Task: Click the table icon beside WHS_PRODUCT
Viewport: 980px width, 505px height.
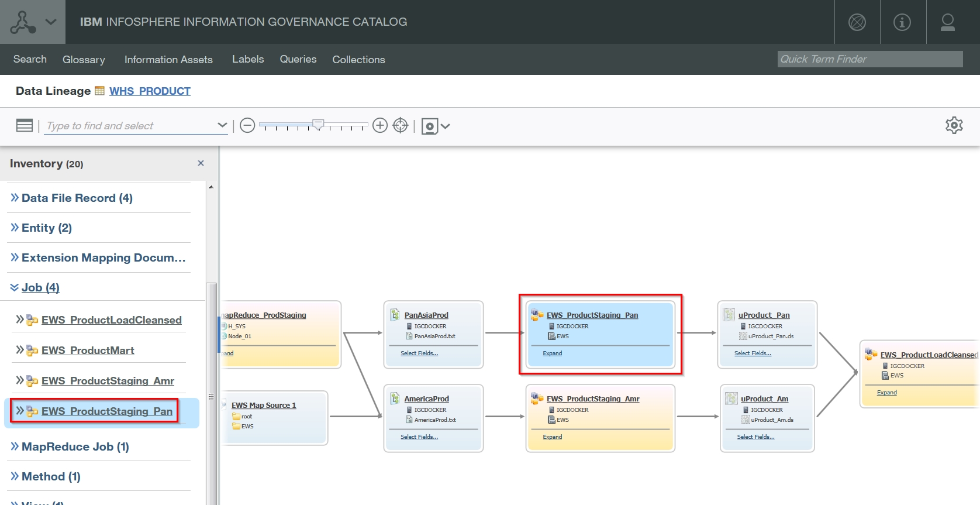Action: [x=99, y=91]
